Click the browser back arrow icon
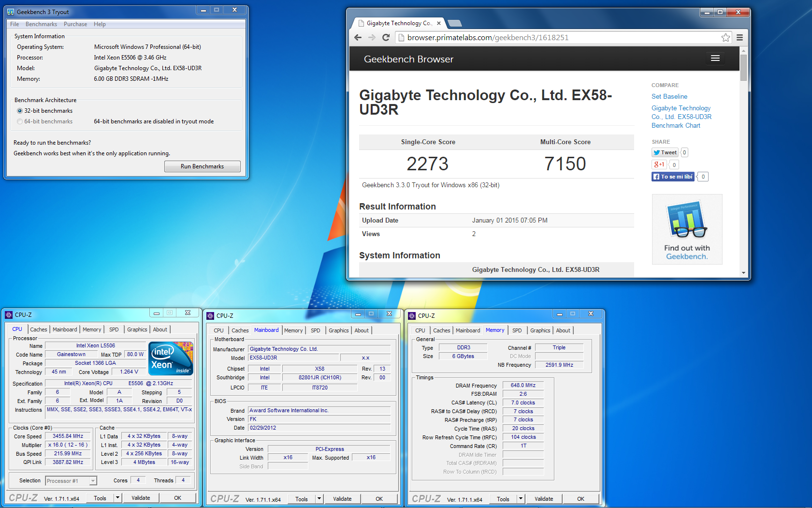Image resolution: width=812 pixels, height=508 pixels. (358, 38)
